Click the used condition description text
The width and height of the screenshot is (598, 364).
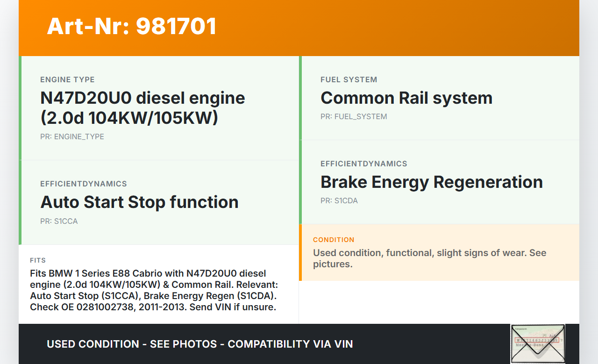click(x=429, y=258)
